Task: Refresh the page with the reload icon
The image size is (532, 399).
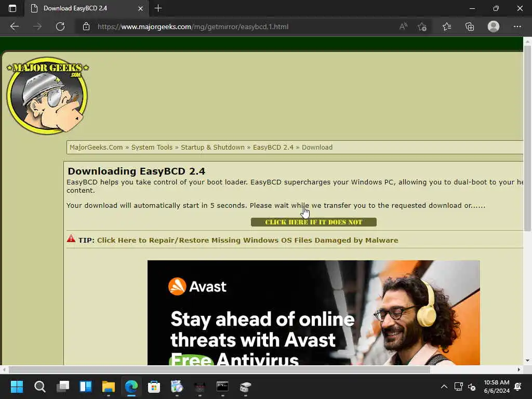Action: pos(60,26)
